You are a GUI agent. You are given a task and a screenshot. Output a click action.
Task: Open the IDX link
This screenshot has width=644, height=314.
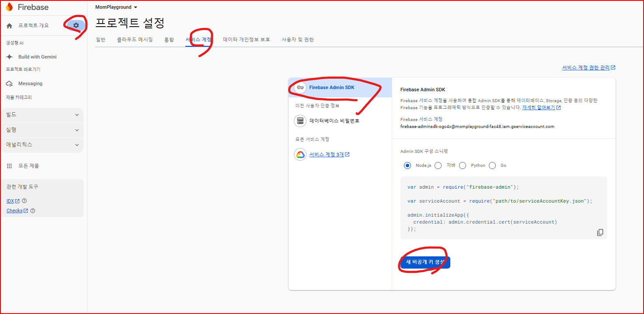[10, 201]
